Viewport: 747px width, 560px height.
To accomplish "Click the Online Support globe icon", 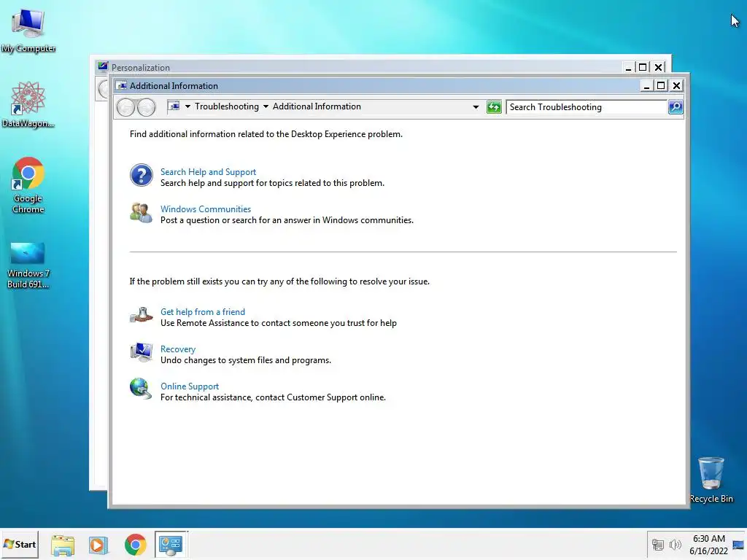I will tap(141, 388).
